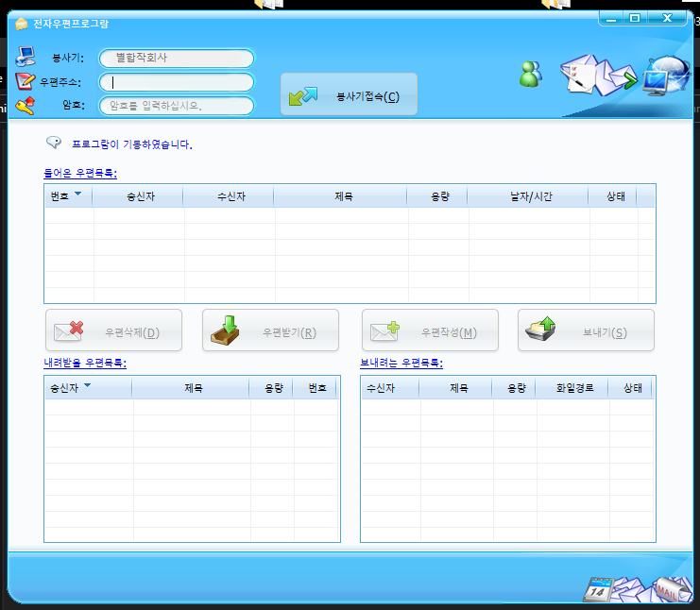Toggle sort arrow on 번호 column header
This screenshot has height=610, width=700.
click(77, 195)
